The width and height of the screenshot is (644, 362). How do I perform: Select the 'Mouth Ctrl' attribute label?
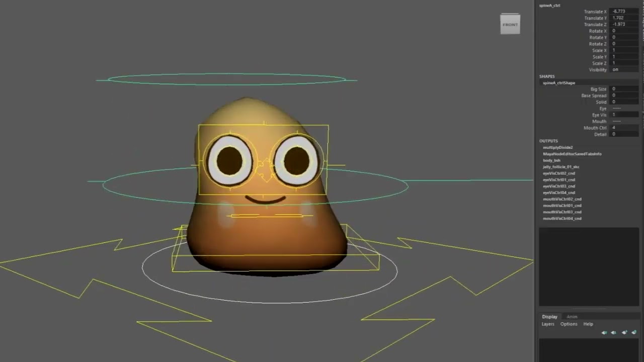595,128
